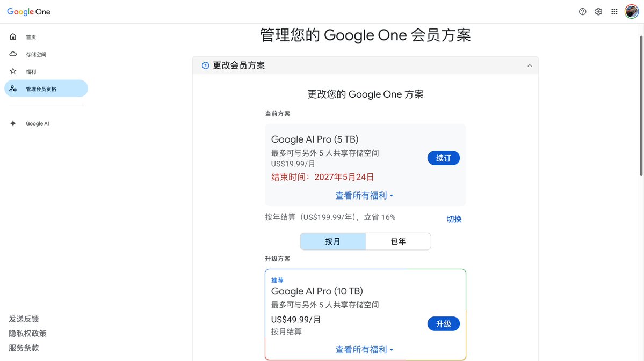Open the Google apps grid icon

[x=614, y=11]
